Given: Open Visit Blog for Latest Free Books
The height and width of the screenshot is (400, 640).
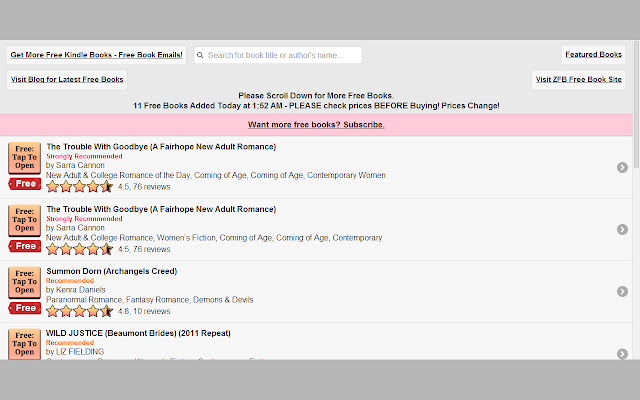Looking at the screenshot, I should click(67, 79).
